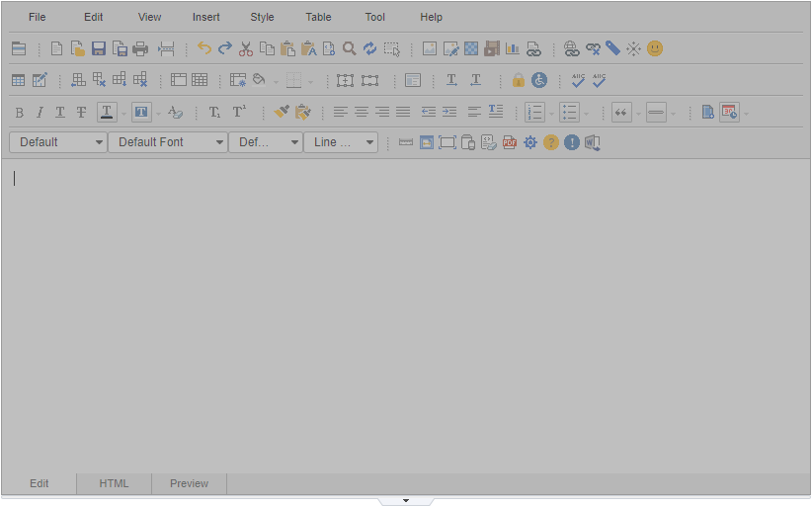Cut with the scissors icon
Viewport: 812px width, 507px height.
point(245,48)
